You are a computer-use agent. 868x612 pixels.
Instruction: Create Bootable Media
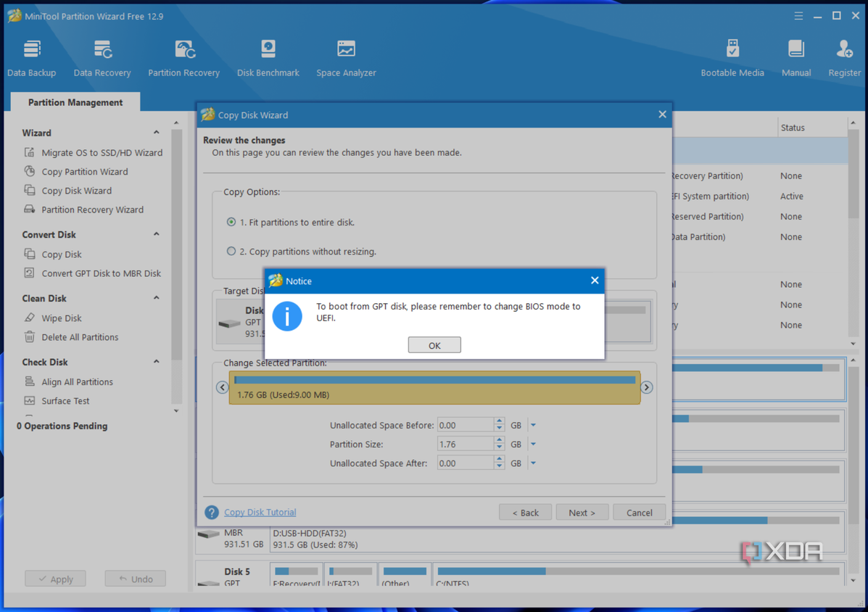[732, 58]
